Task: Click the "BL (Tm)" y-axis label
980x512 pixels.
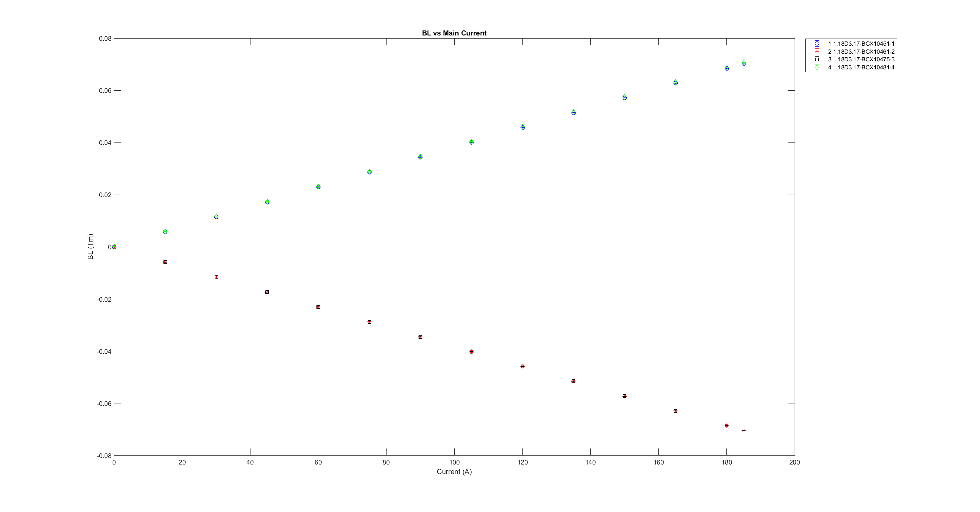Action: click(x=91, y=246)
